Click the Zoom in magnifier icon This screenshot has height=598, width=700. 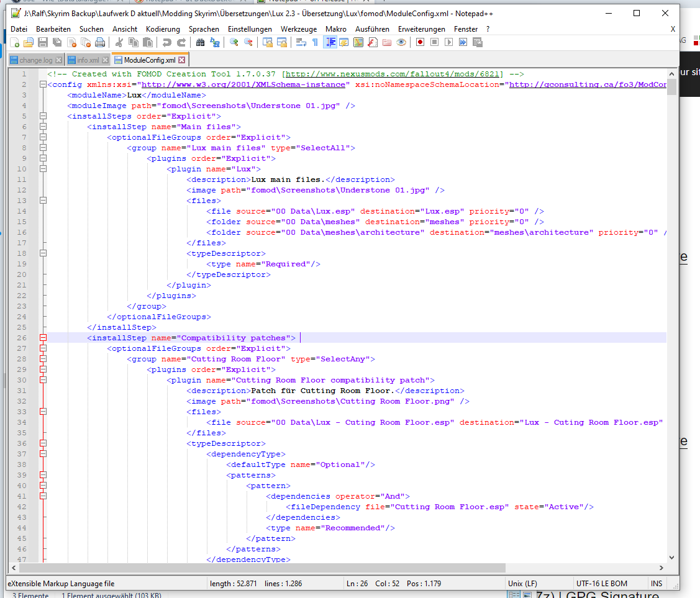(234, 42)
